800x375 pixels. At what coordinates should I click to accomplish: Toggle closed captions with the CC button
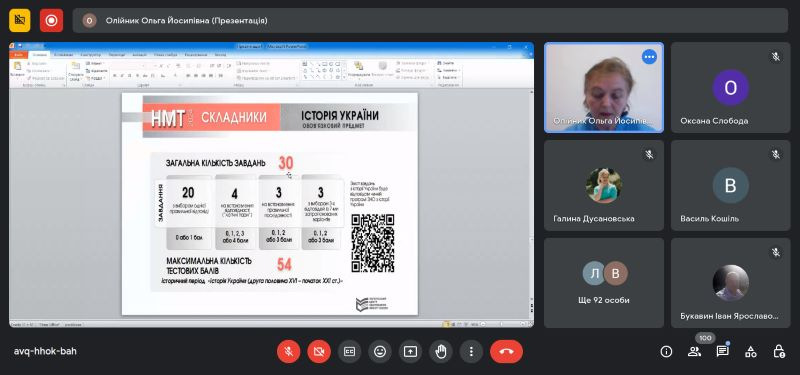tap(349, 352)
